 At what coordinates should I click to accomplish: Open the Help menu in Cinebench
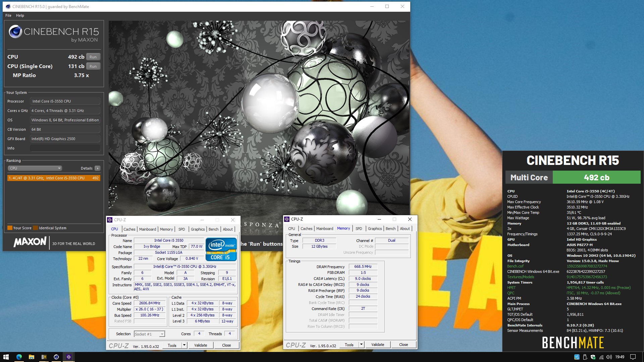click(20, 15)
